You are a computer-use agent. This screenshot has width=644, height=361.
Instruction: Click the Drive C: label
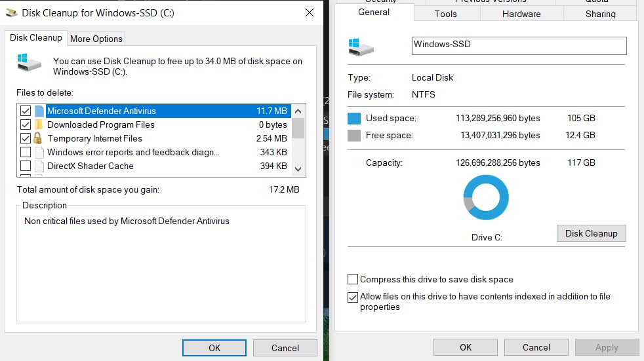point(487,238)
